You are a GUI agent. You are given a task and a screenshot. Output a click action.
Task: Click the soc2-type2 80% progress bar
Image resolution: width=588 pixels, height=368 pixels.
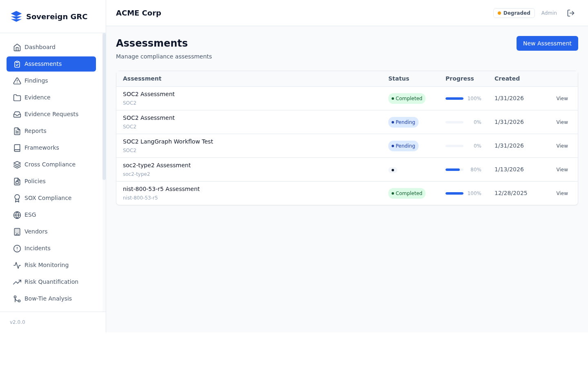(454, 170)
